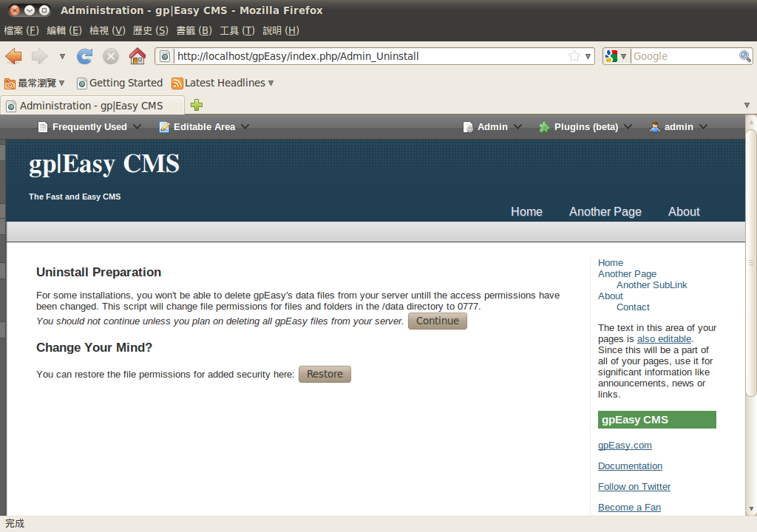Open the Follow on Twitter link
The height and width of the screenshot is (532, 757).
tap(634, 487)
